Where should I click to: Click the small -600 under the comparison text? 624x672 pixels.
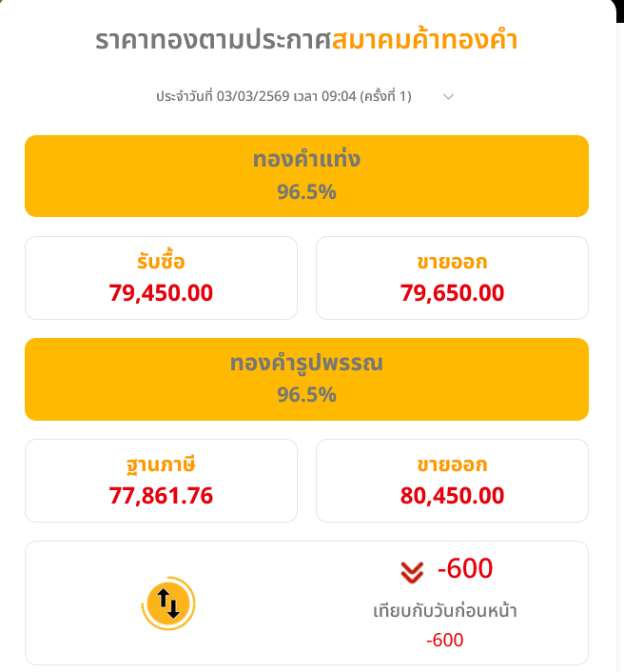click(445, 640)
